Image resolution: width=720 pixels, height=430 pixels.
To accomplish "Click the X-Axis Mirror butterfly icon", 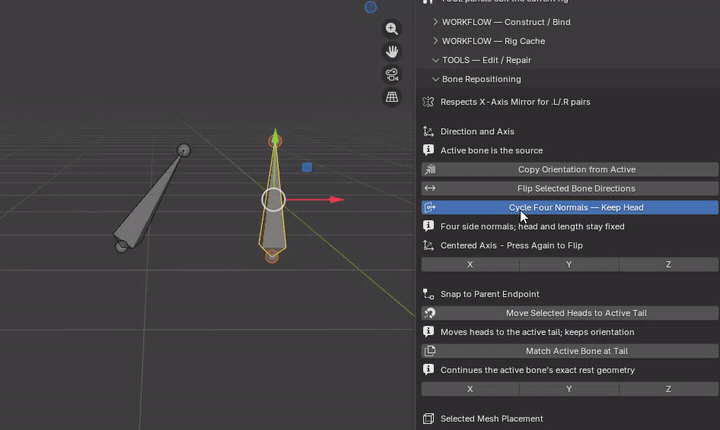I will [x=428, y=102].
